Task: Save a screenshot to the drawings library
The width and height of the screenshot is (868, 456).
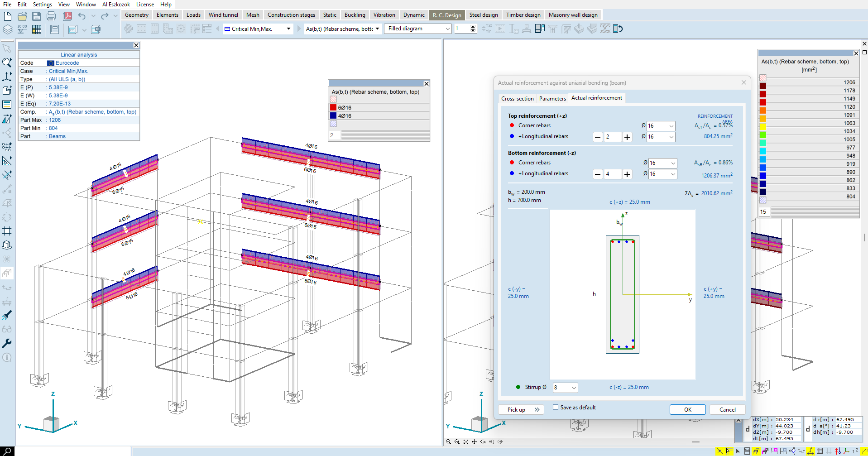Action: (96, 29)
